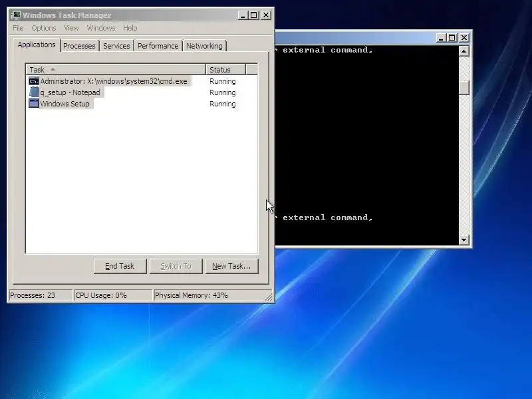Screen dimensions: 532x399
Task: Maximize the command prompt window
Action: coord(452,38)
